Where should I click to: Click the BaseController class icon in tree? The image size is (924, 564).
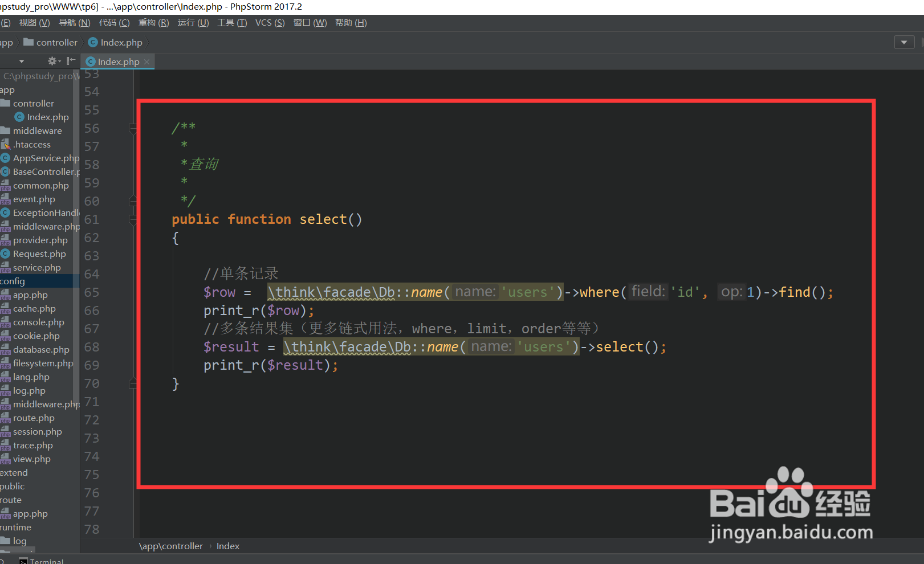(6, 171)
